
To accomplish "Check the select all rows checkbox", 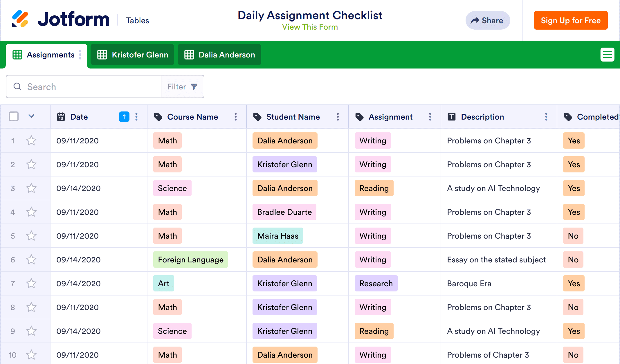I will click(x=14, y=117).
